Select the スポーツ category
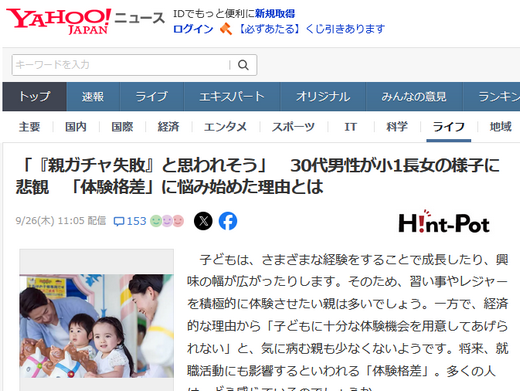520x391 pixels. (293, 127)
